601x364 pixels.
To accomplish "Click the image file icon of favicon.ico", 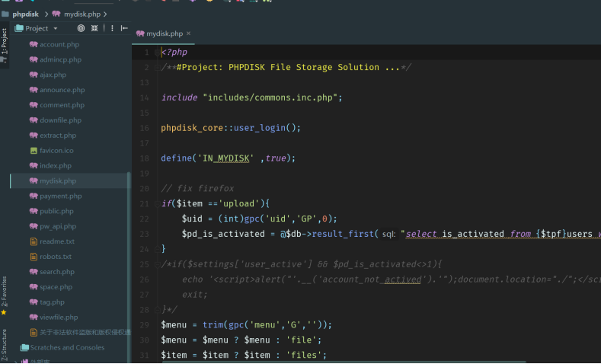I will point(34,151).
